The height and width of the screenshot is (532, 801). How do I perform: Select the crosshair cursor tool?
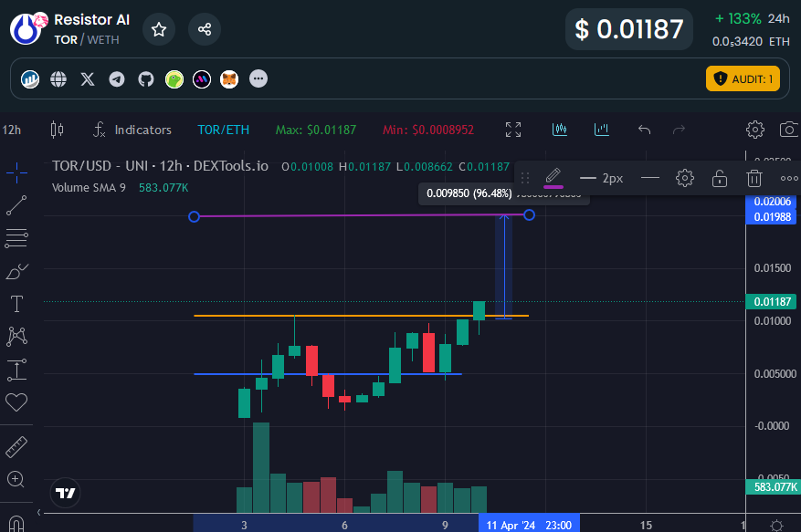click(x=16, y=172)
